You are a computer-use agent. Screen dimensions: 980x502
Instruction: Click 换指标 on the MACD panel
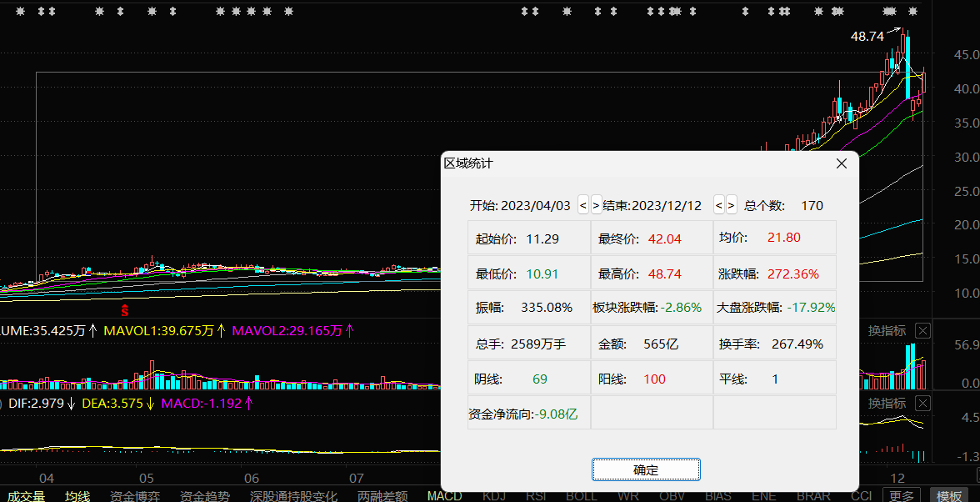[x=887, y=404]
